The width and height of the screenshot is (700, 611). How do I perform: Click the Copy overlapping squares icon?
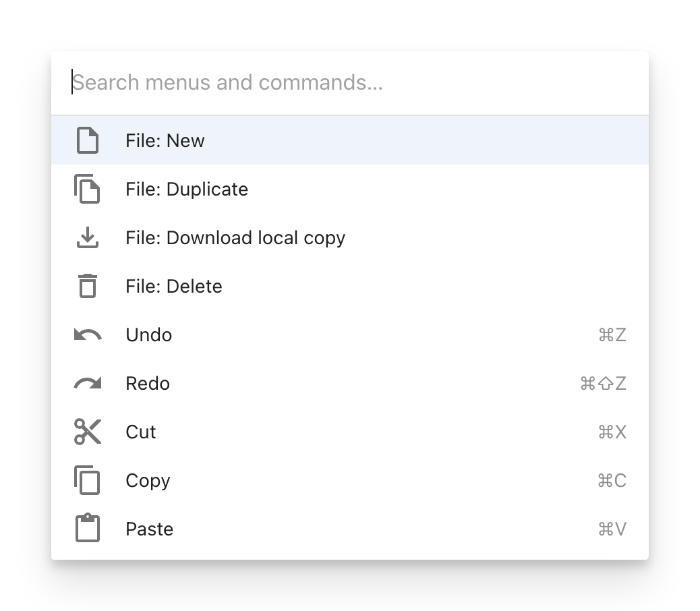(88, 480)
